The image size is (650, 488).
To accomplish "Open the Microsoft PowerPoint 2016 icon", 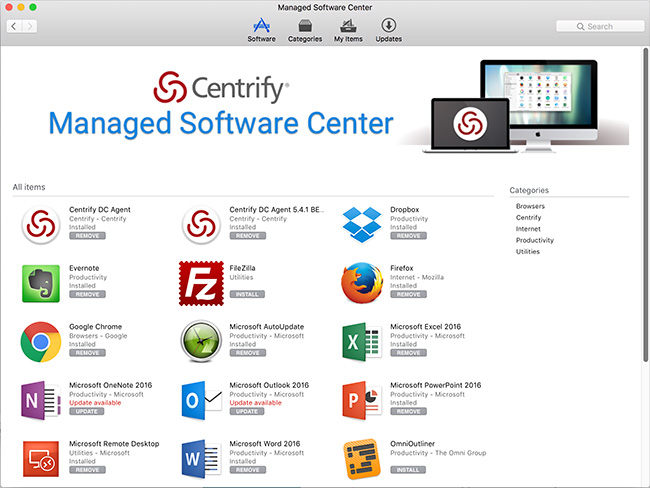I will 362,401.
